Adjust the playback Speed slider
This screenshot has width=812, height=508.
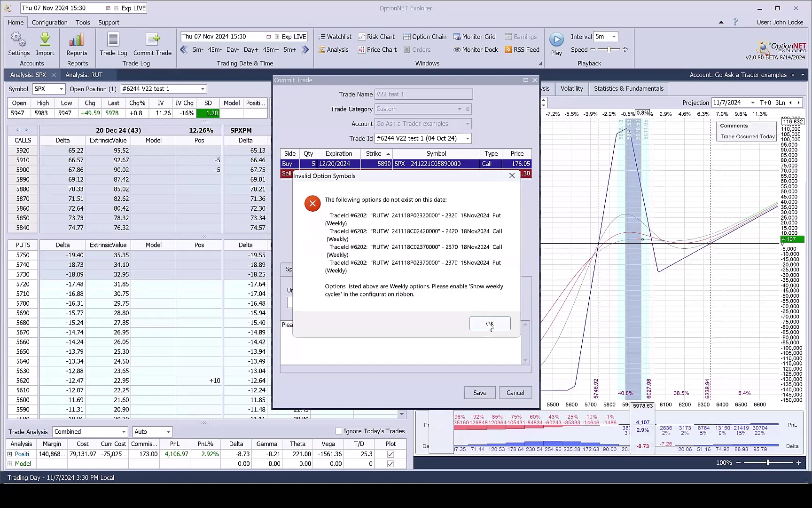(x=609, y=49)
